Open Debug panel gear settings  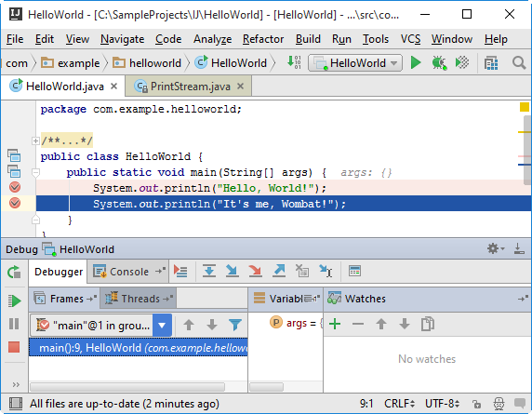tap(496, 248)
